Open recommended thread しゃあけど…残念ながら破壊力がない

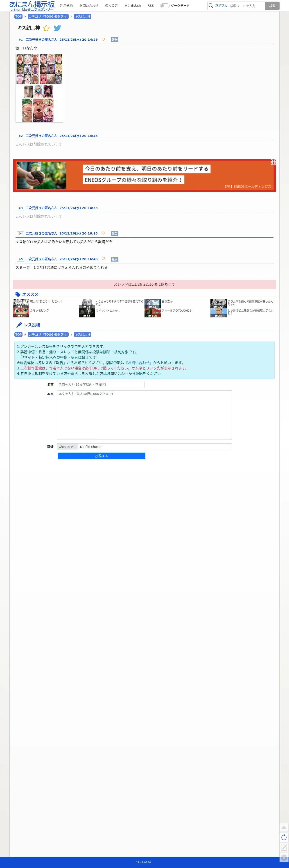(x=251, y=312)
